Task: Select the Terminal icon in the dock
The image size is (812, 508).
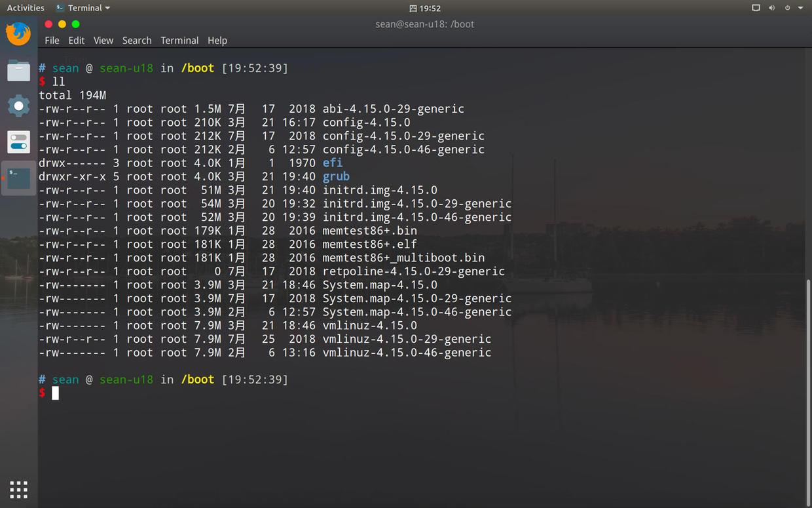Action: [x=18, y=178]
